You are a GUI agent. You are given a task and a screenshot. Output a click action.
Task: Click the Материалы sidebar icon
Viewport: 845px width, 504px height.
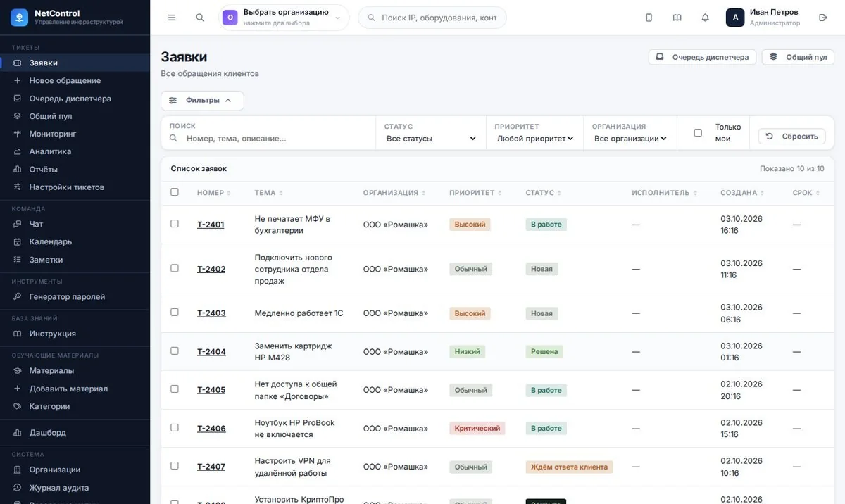[x=17, y=370]
